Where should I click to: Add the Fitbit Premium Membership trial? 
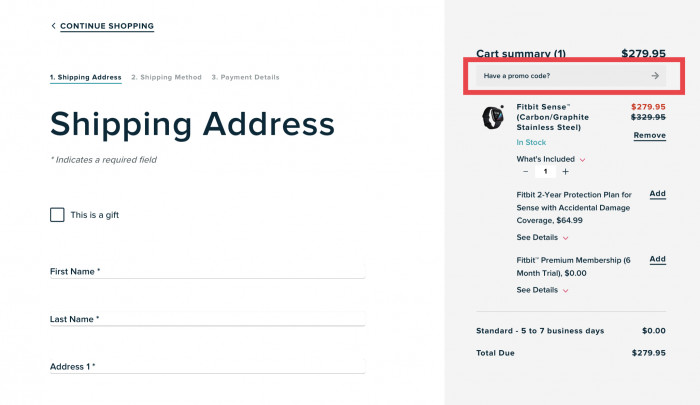point(657,259)
